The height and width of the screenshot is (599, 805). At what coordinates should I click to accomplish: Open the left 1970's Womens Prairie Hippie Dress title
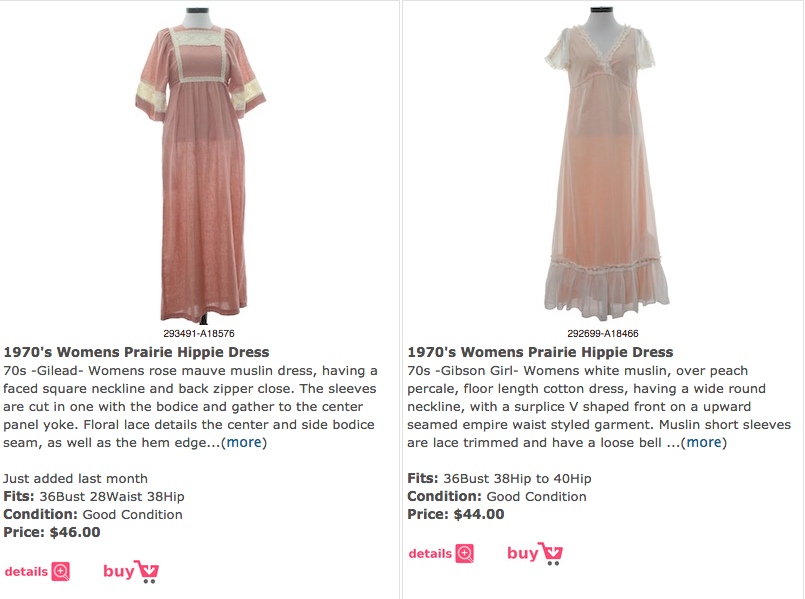(x=137, y=352)
